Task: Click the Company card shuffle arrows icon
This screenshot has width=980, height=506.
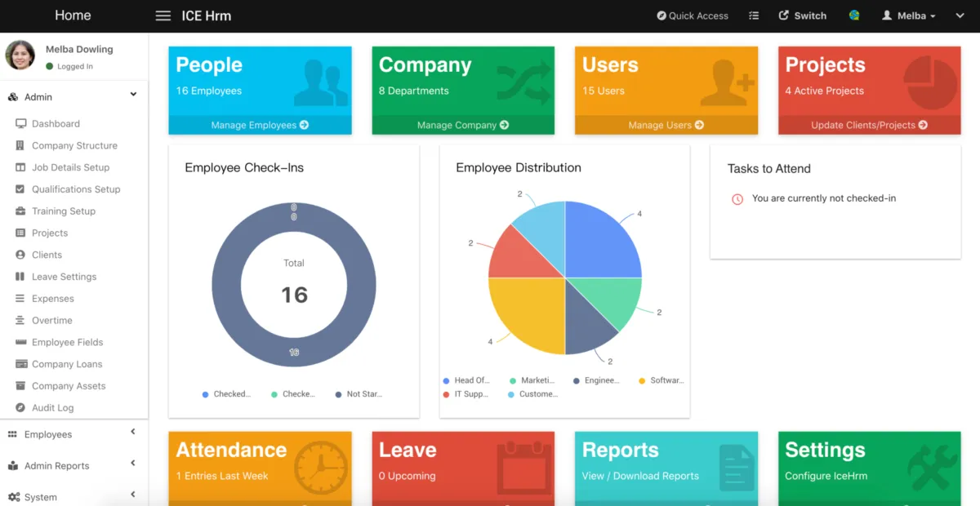Action: 524,82
